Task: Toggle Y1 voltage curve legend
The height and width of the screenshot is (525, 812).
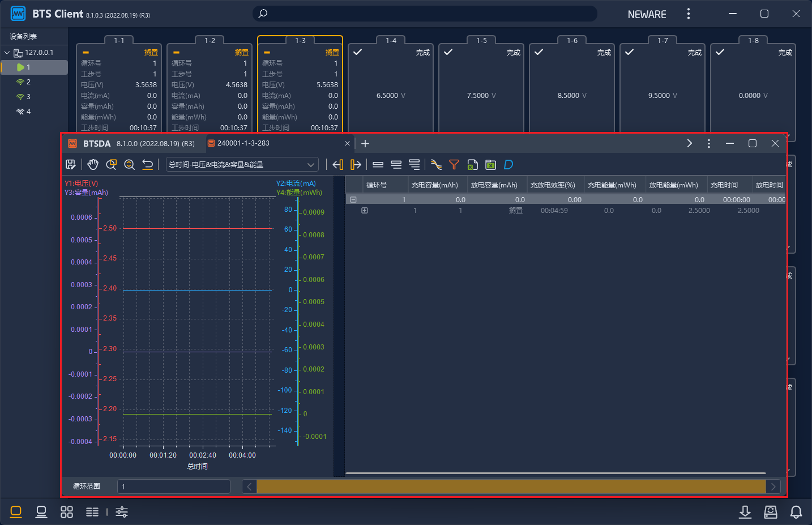Action: click(x=81, y=183)
